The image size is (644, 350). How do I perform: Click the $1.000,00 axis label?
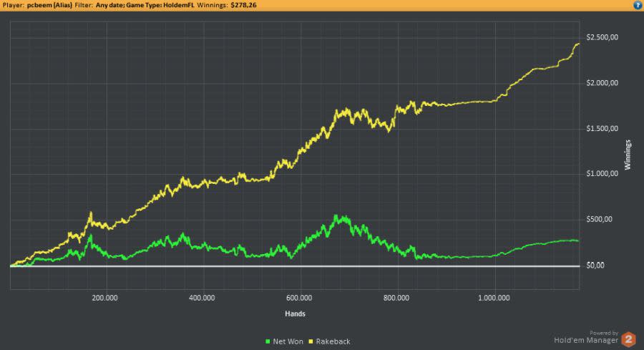602,174
